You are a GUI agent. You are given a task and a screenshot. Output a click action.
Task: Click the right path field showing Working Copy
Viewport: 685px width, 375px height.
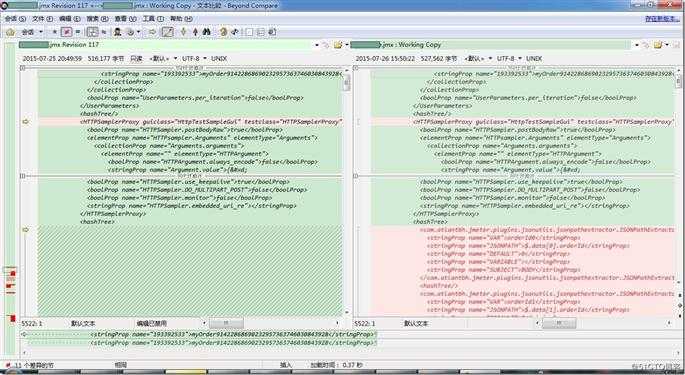pyautogui.click(x=490, y=45)
